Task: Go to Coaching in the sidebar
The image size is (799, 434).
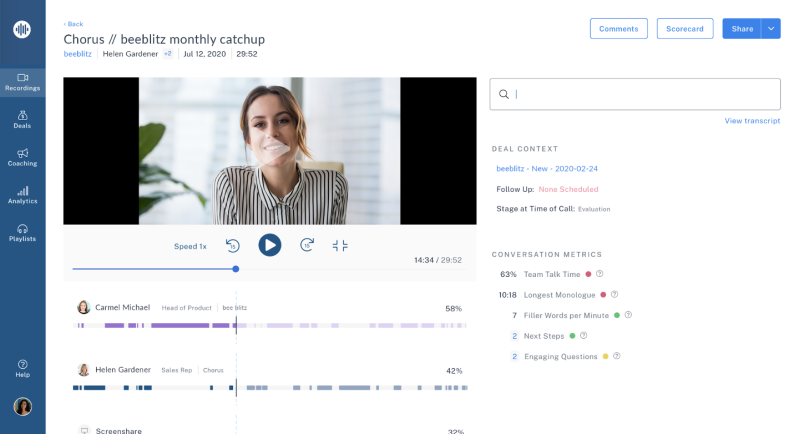Action: click(22, 157)
